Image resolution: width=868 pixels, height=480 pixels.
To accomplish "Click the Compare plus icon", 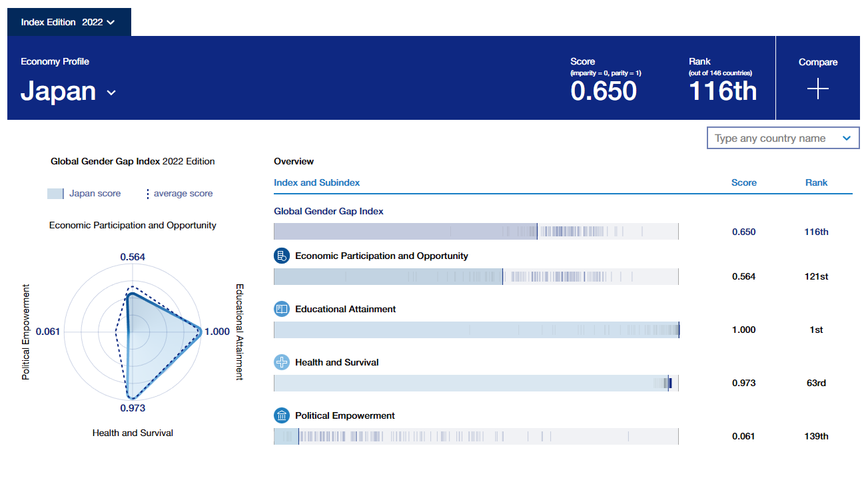I will 817,90.
